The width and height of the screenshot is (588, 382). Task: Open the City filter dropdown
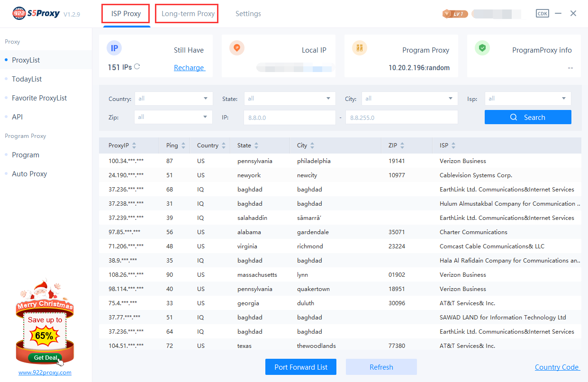tap(410, 99)
